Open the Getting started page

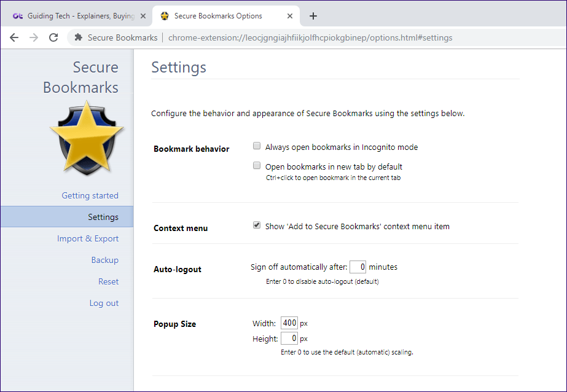click(90, 195)
